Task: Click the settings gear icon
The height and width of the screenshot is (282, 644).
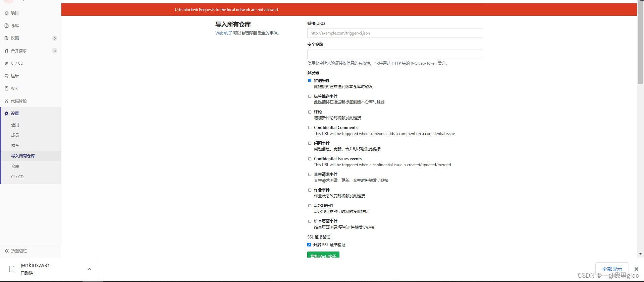Action: [x=6, y=114]
